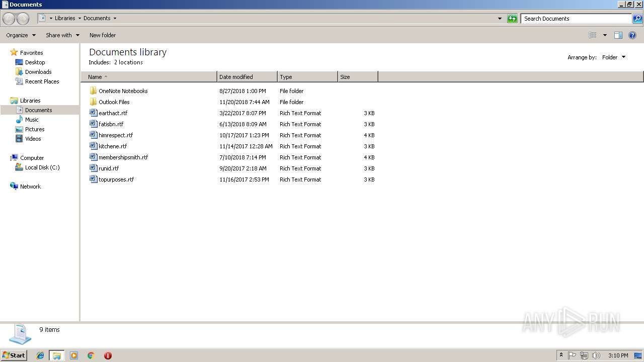The width and height of the screenshot is (644, 362).
Task: Show the preview pane
Action: click(618, 35)
